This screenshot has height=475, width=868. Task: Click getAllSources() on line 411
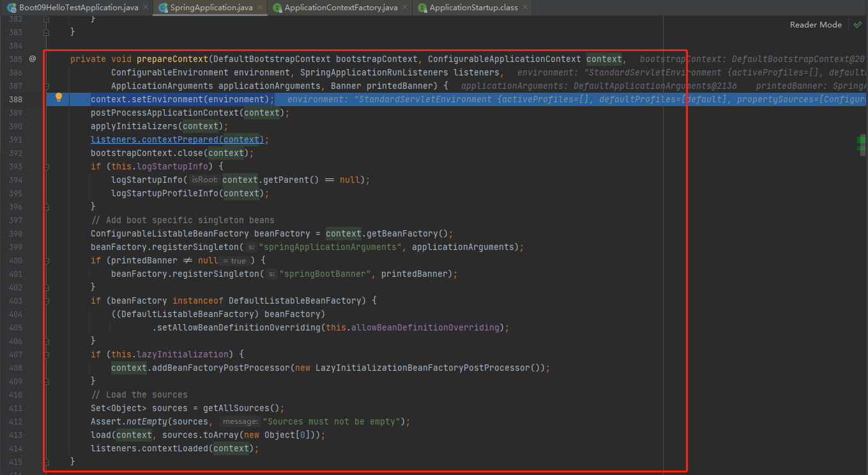coord(241,408)
